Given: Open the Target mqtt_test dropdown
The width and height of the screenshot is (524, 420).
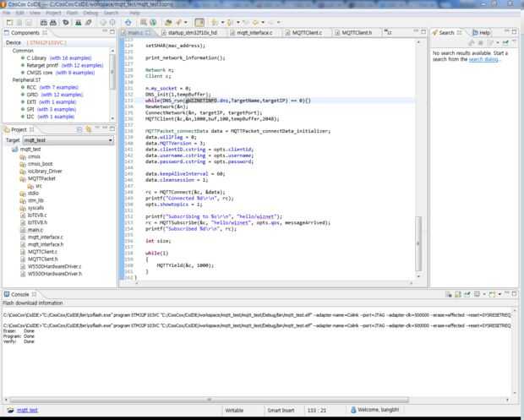Looking at the screenshot, I should point(109,139).
